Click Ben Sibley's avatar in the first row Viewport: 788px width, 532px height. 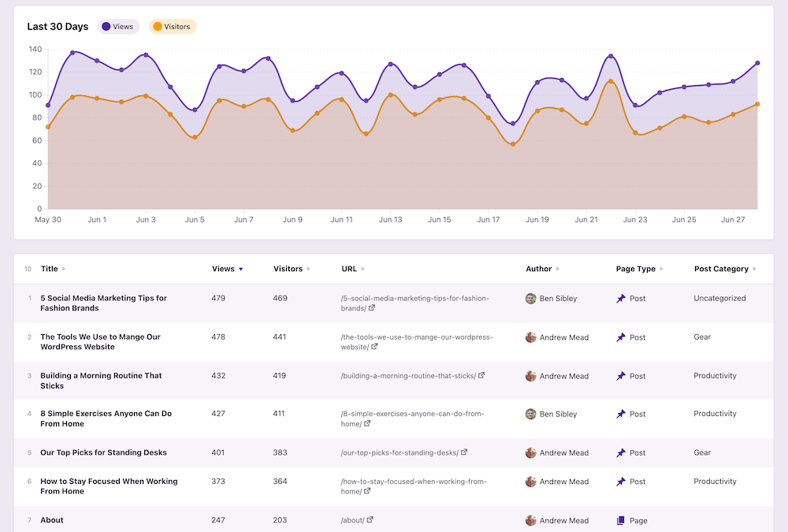tap(532, 298)
